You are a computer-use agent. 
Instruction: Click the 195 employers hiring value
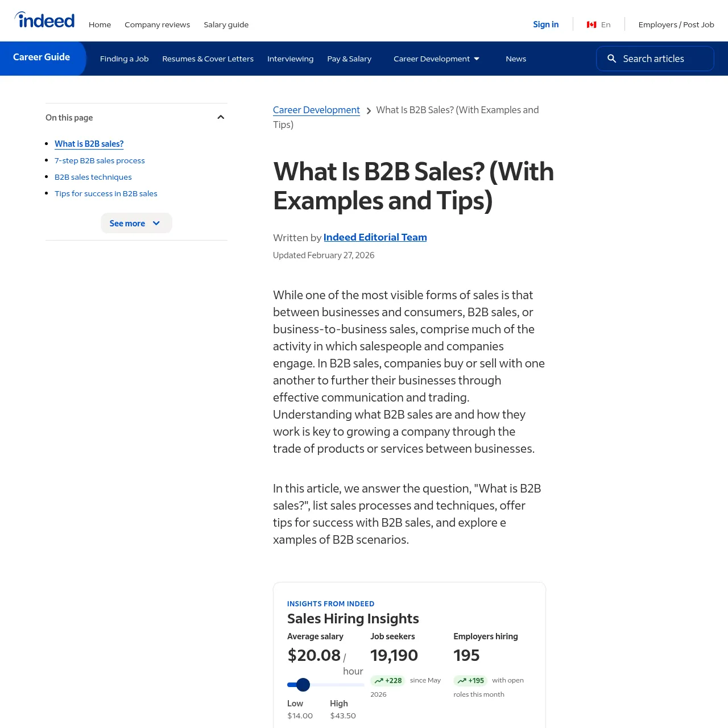(466, 655)
